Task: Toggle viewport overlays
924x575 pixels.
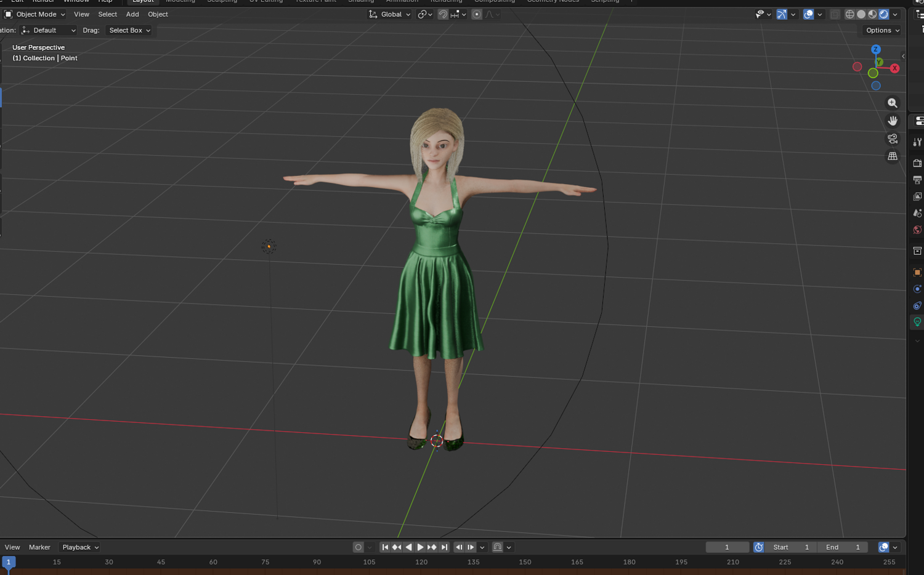Action: (808, 14)
